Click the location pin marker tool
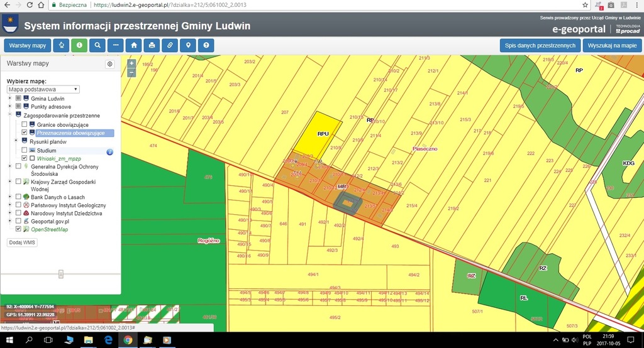This screenshot has width=644, height=348. tap(187, 46)
